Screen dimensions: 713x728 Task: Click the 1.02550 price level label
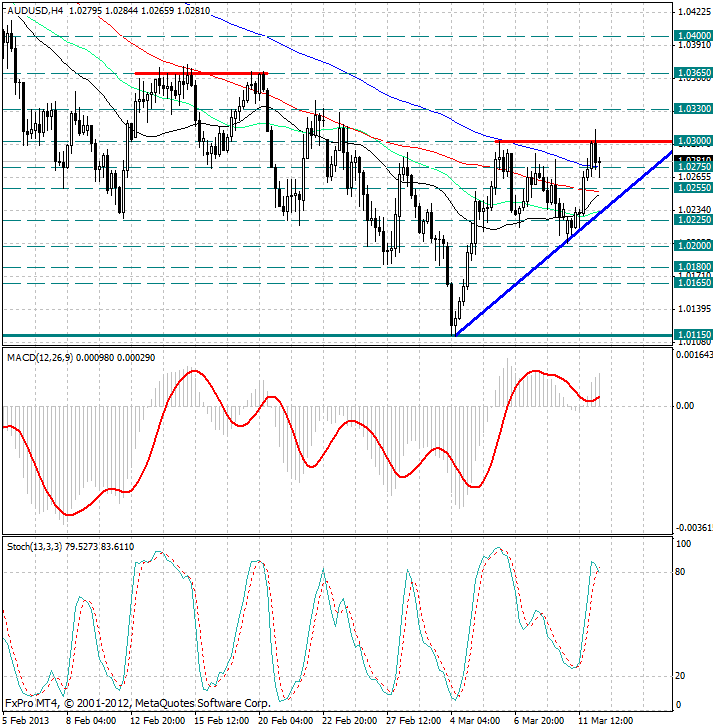click(x=693, y=188)
